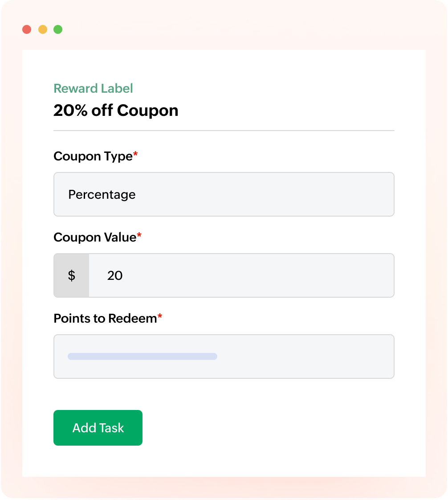Click the Reward Label heading
Screen dimensions: 448x500
coord(93,88)
